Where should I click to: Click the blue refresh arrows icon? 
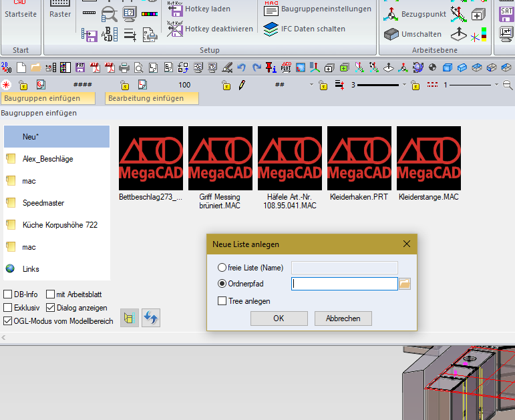click(151, 318)
